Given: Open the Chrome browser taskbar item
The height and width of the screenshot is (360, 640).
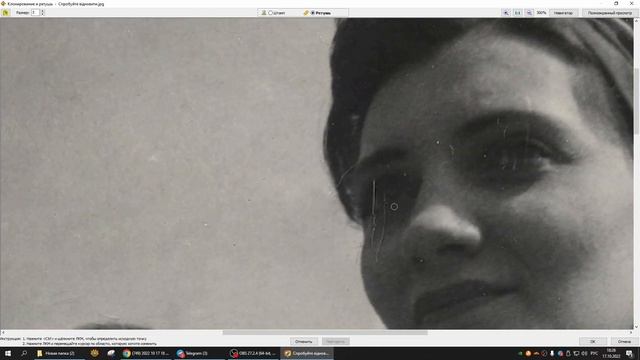Looking at the screenshot, I should click(147, 353).
